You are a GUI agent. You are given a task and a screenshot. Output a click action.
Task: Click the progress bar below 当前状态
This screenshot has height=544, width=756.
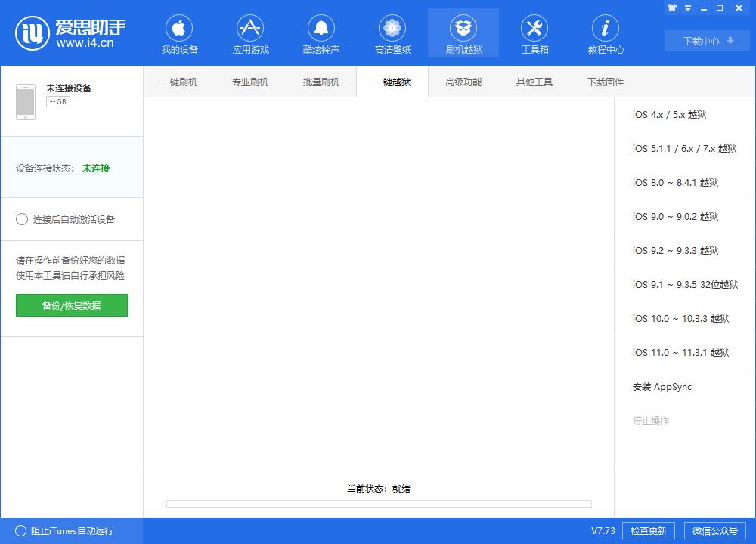(378, 504)
